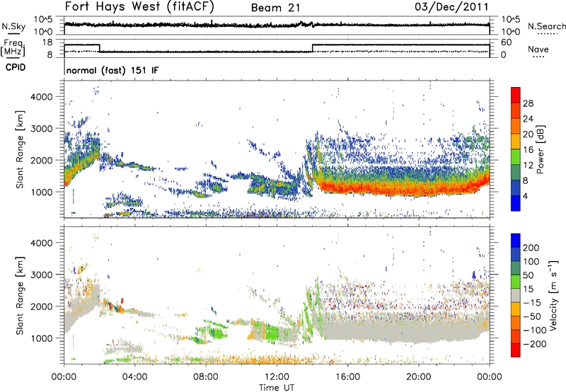
Task: Click the red top of the power colorbar
Action: click(x=516, y=95)
